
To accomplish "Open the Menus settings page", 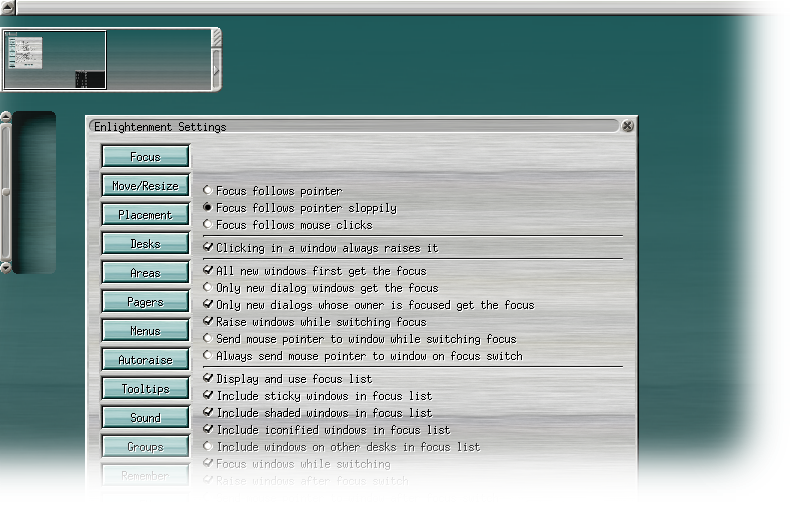I will click(145, 331).
